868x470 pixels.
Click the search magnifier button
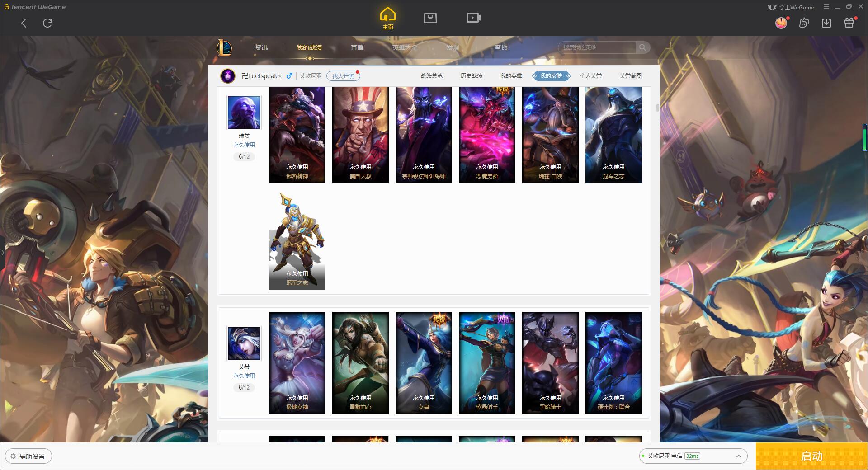[642, 47]
